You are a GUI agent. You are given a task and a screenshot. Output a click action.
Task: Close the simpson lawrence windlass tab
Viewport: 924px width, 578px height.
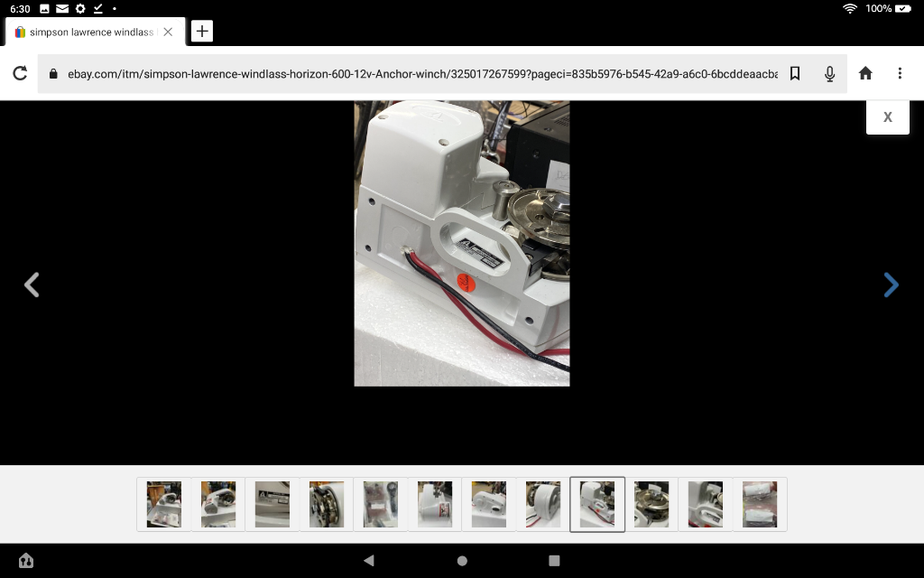coord(168,32)
